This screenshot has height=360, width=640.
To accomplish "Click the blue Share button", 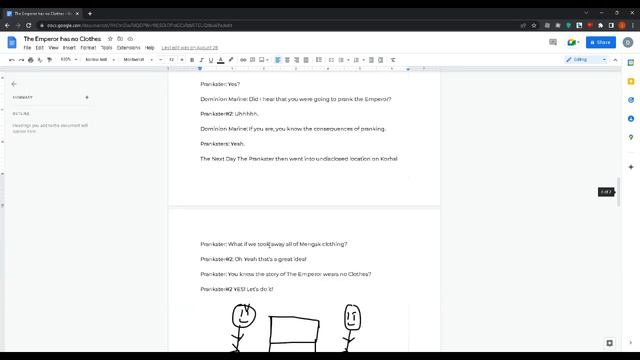I will 601,42.
